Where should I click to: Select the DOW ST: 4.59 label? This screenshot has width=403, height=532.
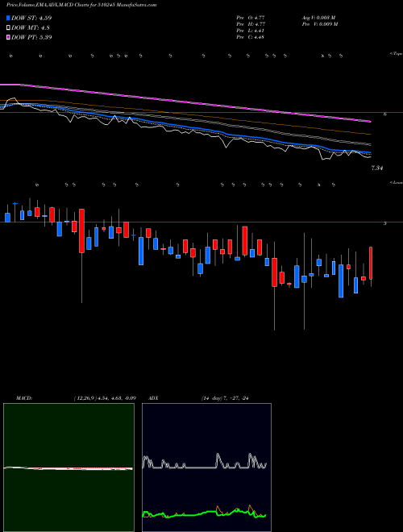(31, 18)
